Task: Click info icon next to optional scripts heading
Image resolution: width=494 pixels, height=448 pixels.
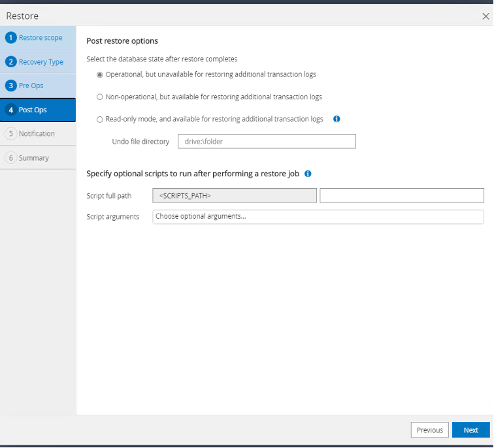Action: 308,174
